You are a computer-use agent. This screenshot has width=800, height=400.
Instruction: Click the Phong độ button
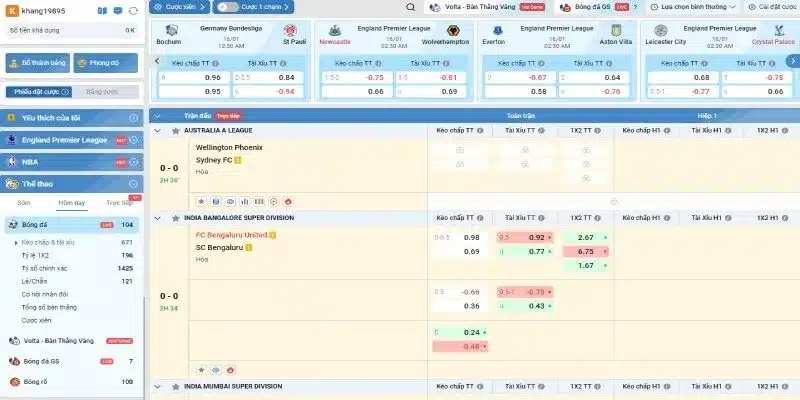(103, 62)
